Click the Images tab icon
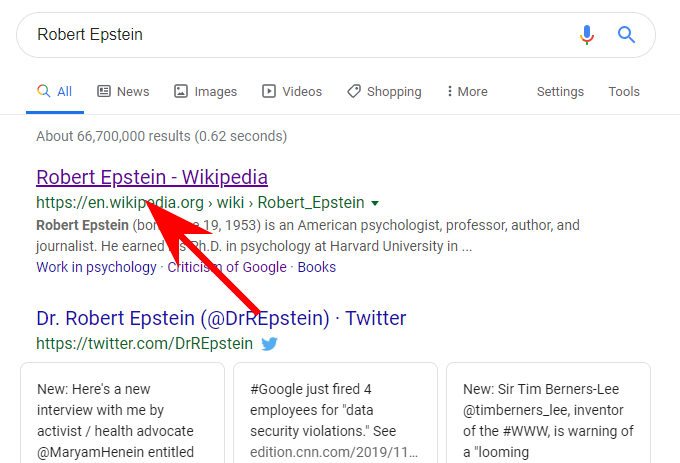This screenshot has width=680, height=463. coord(181,91)
